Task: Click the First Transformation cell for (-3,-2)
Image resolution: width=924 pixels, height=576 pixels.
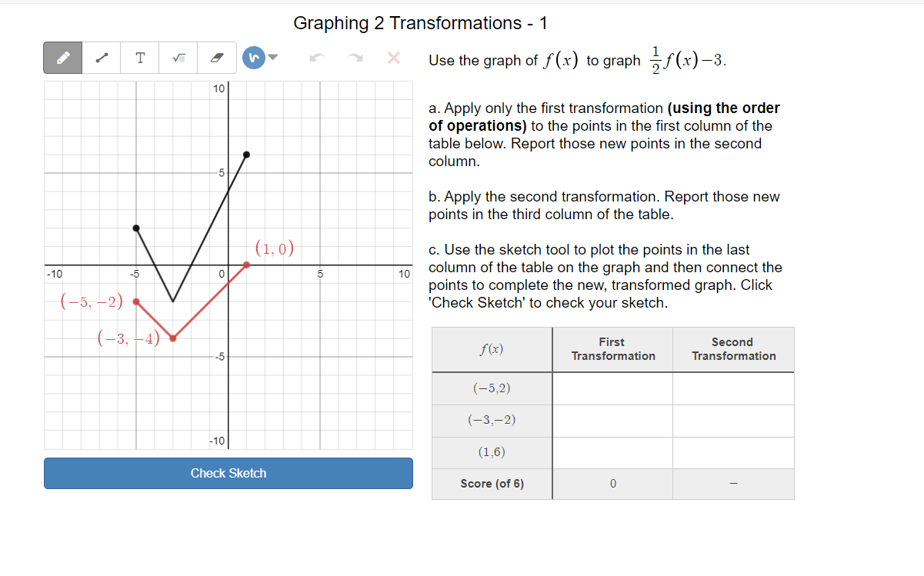Action: 612,421
